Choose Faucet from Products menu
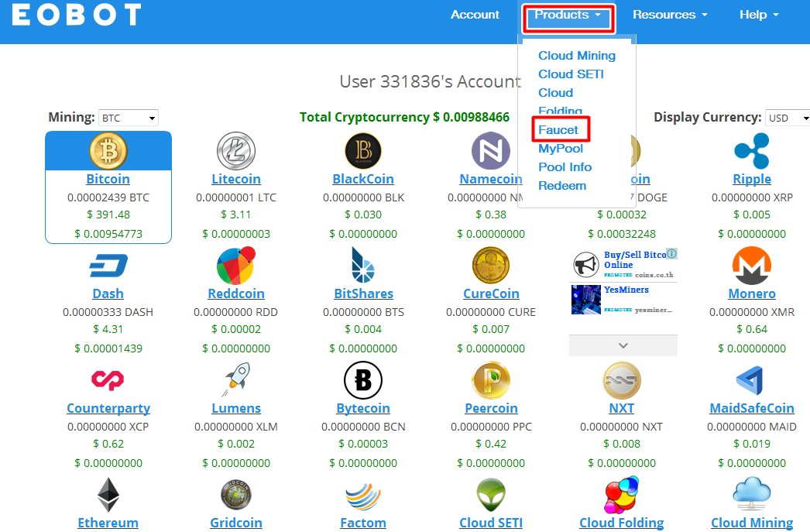This screenshot has height=532, width=810. pyautogui.click(x=558, y=130)
